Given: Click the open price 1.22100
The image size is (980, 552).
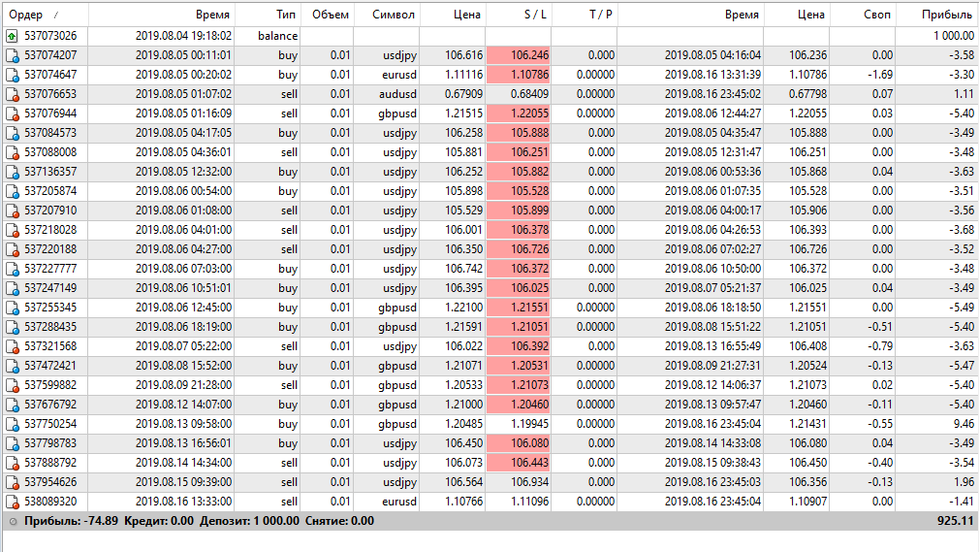Looking at the screenshot, I should [x=463, y=308].
